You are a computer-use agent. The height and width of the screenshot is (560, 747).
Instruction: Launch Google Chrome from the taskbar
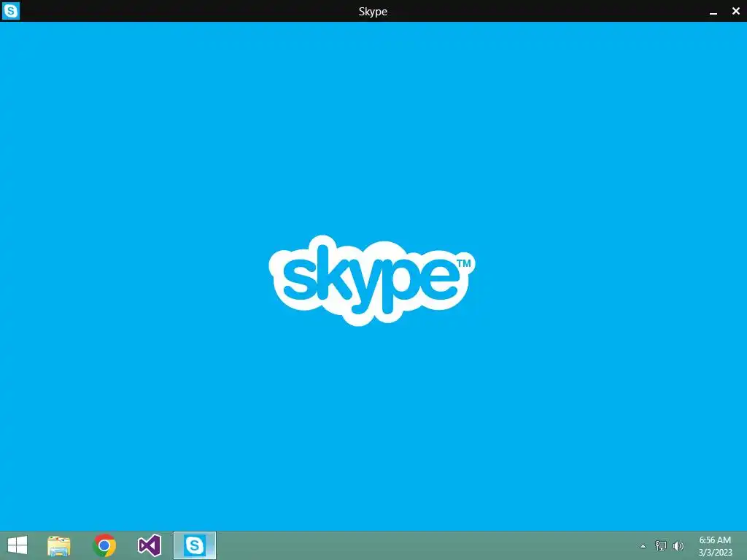click(104, 545)
